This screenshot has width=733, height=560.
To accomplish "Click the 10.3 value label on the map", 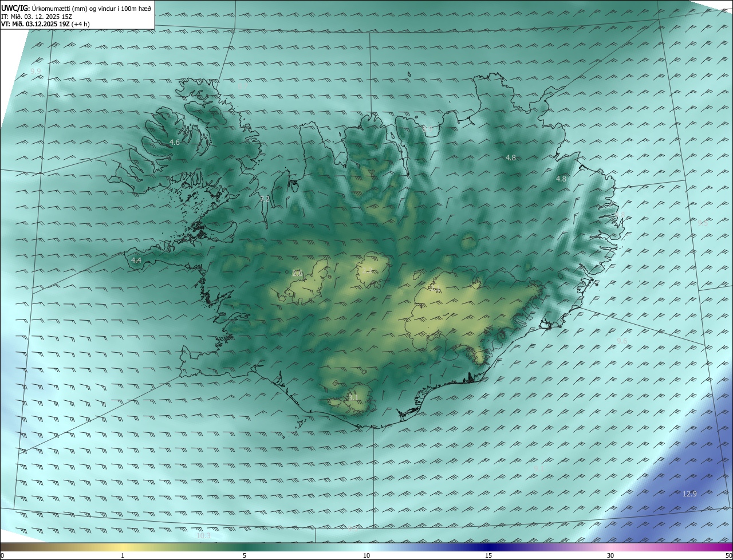I will [203, 536].
